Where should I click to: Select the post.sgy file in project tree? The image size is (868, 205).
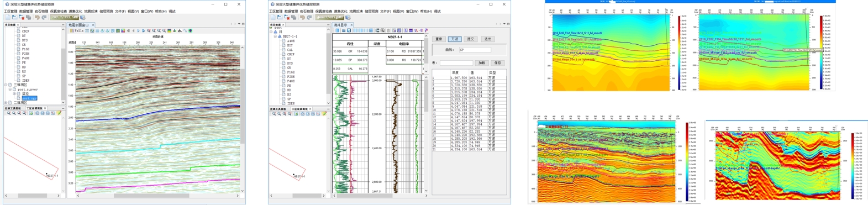[x=30, y=98]
